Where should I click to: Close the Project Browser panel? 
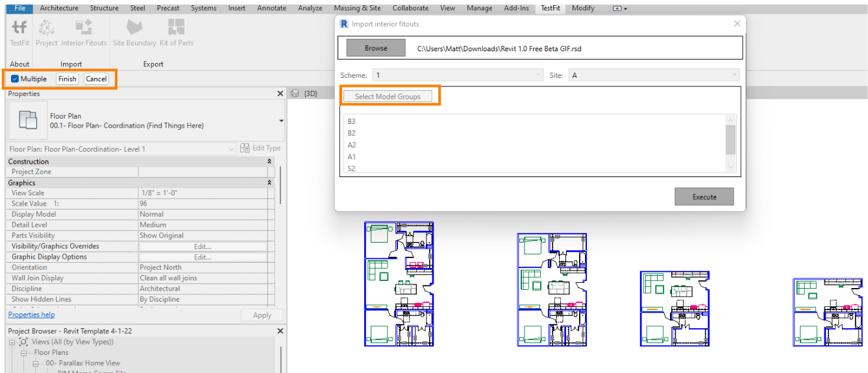coord(280,331)
